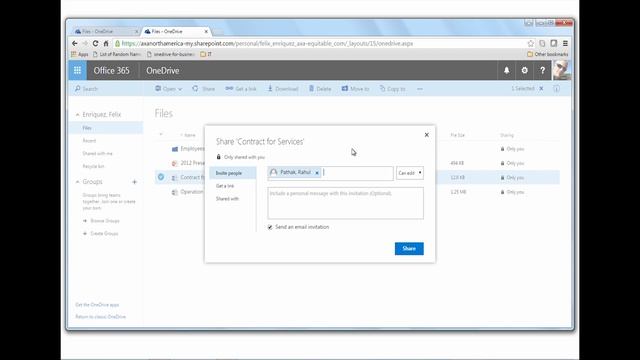The height and width of the screenshot is (360, 640).
Task: Click Office 365 title in header
Action: pyautogui.click(x=111, y=71)
